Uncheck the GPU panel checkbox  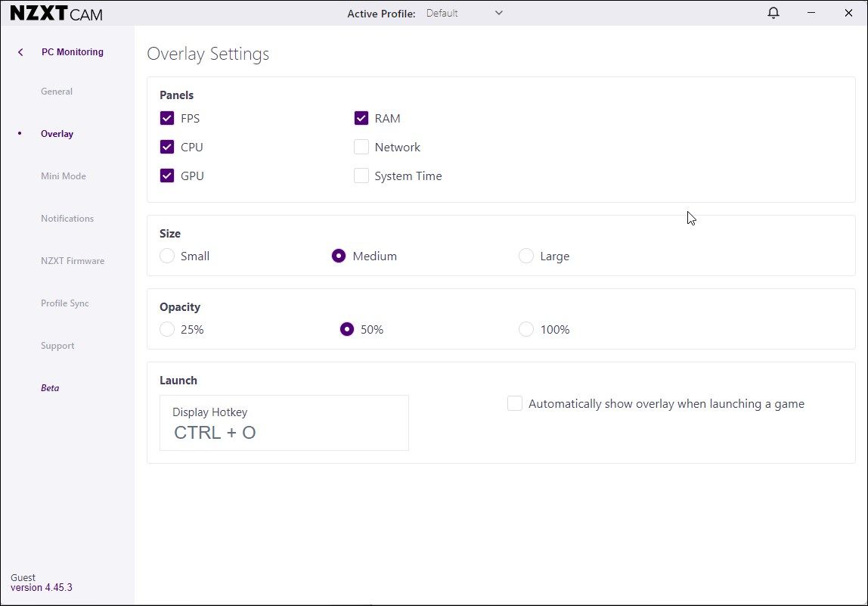(x=167, y=176)
